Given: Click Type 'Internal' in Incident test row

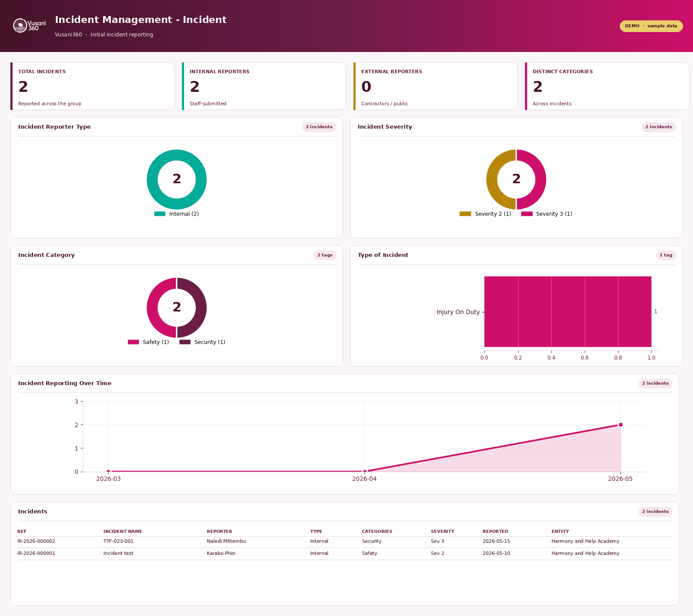Looking at the screenshot, I should point(319,553).
